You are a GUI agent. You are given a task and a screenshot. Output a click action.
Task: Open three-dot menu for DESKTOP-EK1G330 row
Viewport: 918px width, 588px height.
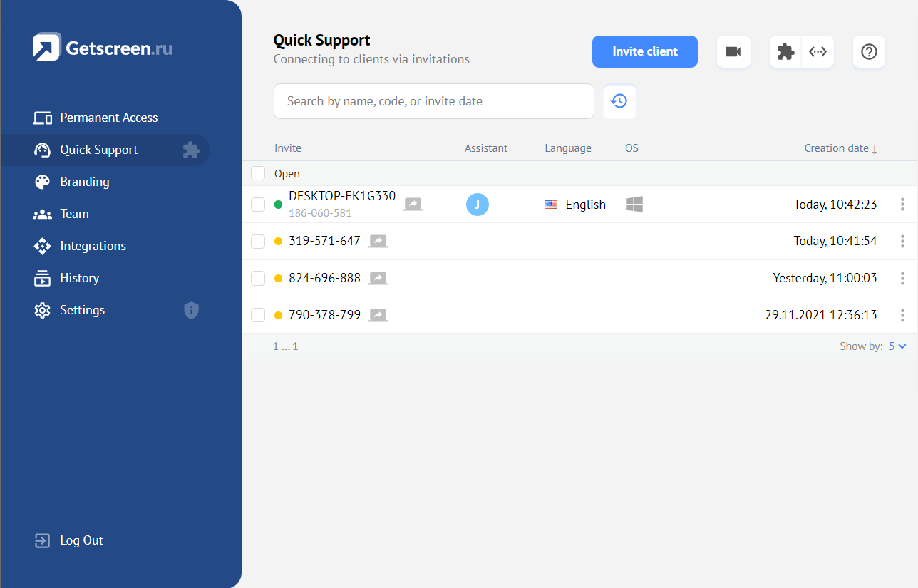[x=902, y=205]
